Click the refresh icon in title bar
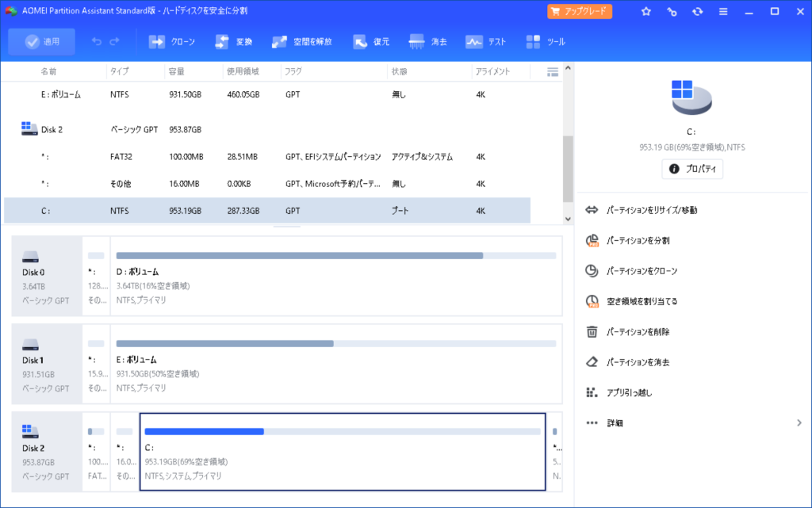Viewport: 812px width, 508px height. [x=698, y=11]
